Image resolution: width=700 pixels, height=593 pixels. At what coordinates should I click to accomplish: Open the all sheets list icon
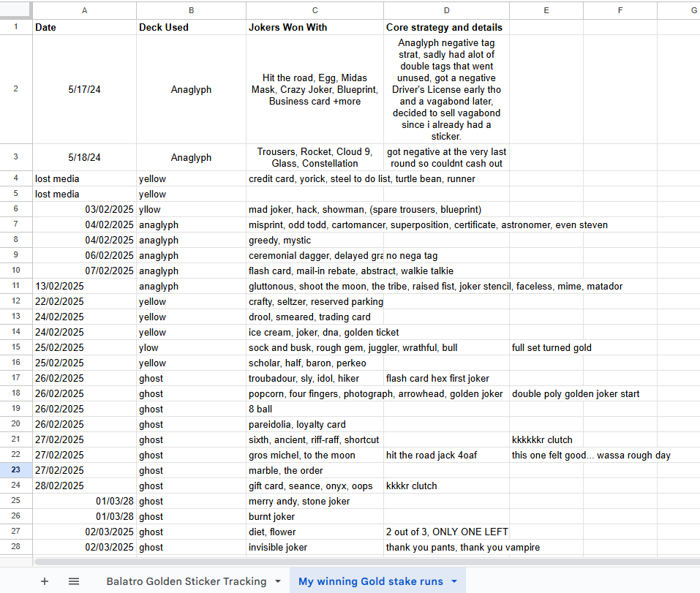click(x=74, y=581)
